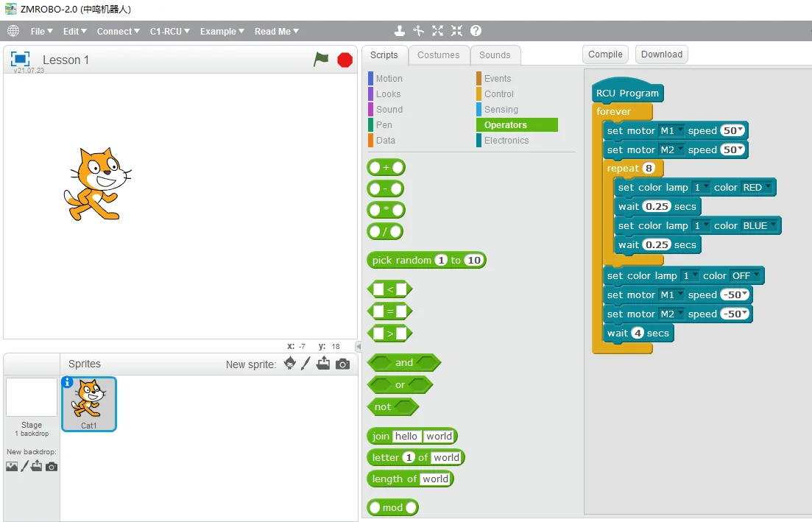Toggle full-screen presentation mode icon
The width and height of the screenshot is (812, 522).
20,59
